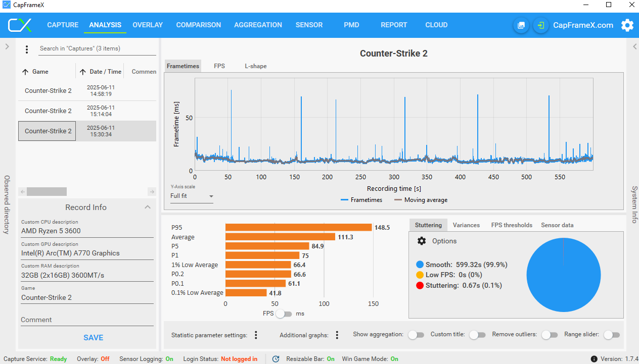Image resolution: width=639 pixels, height=364 pixels.
Task: Edit the Custom CPU description field
Action: (x=87, y=231)
